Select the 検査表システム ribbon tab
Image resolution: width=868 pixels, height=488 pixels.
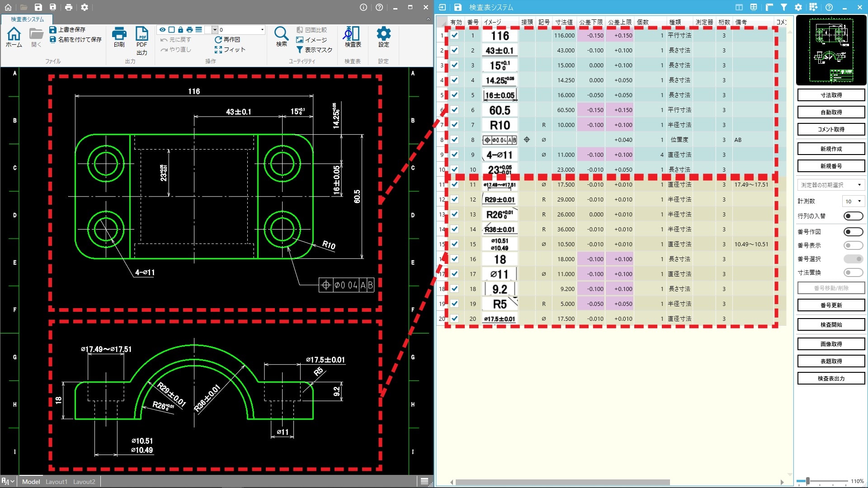[27, 19]
